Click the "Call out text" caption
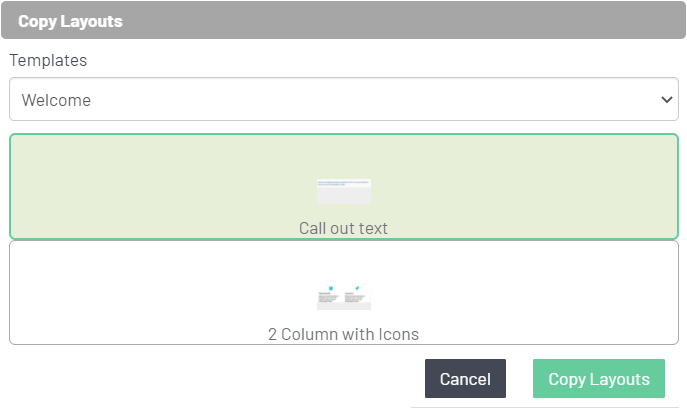Viewport: 687px width, 408px height. 343,228
